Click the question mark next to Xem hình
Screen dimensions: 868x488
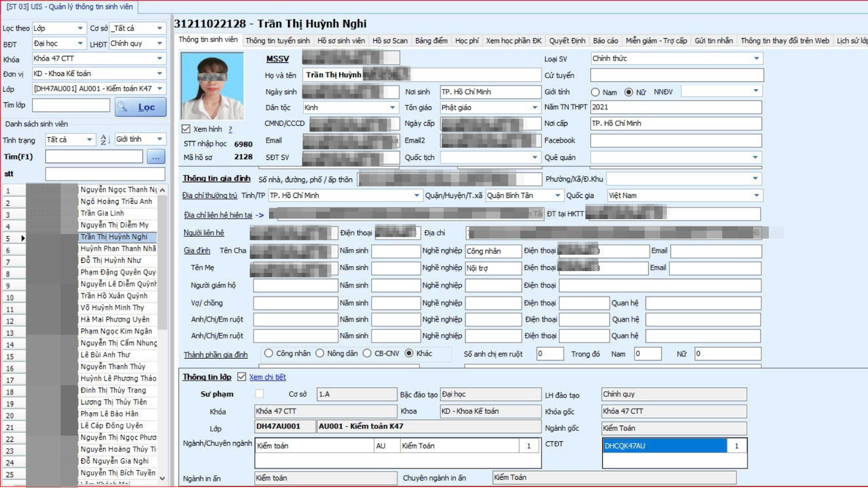[x=231, y=130]
